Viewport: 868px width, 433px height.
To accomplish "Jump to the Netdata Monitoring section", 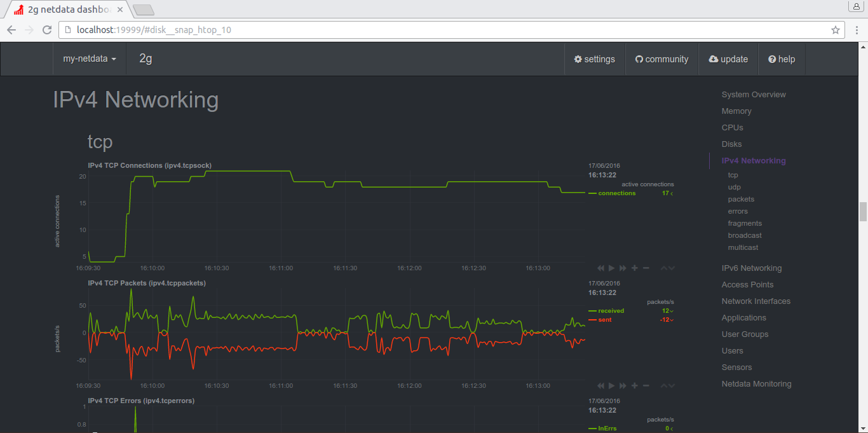I will (x=757, y=384).
